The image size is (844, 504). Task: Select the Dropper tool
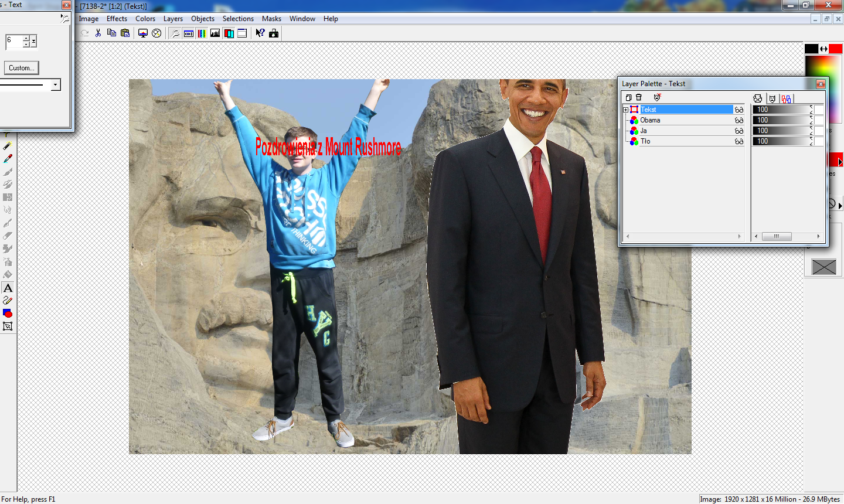point(8,158)
